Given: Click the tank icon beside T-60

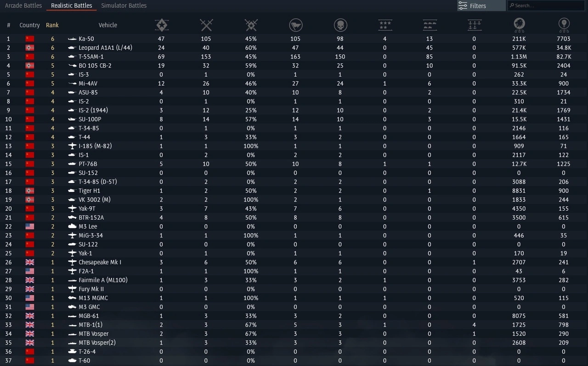Looking at the screenshot, I should click(72, 361).
